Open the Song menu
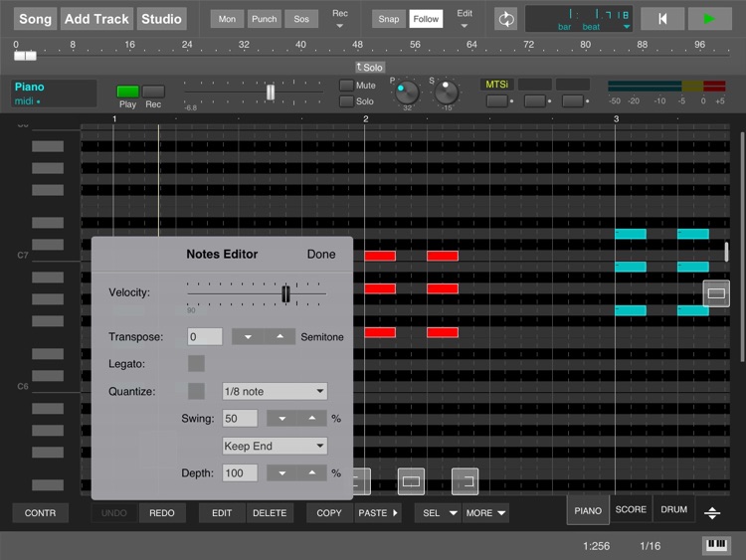Screen dimensions: 746x560 pos(35,19)
